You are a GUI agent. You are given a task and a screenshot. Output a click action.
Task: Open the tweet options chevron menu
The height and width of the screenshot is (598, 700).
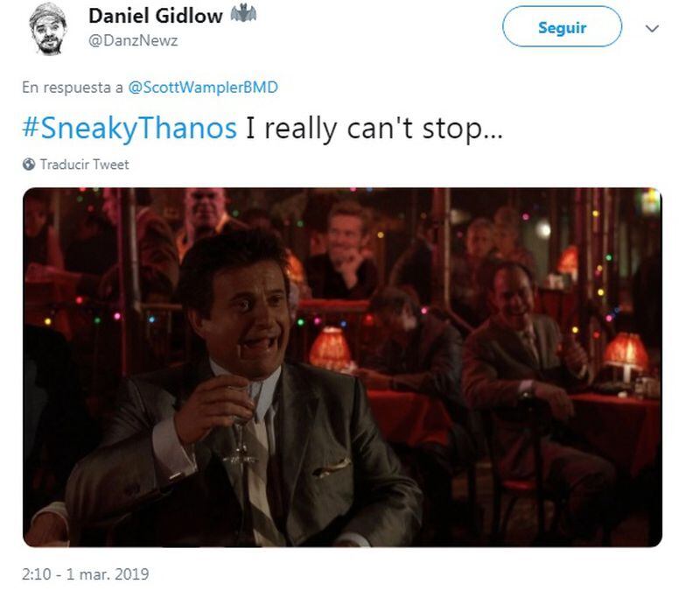pos(652,29)
